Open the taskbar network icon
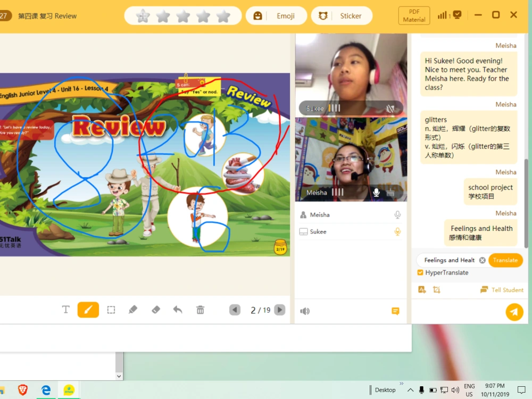Screen dimensions: 532x399 point(444,390)
